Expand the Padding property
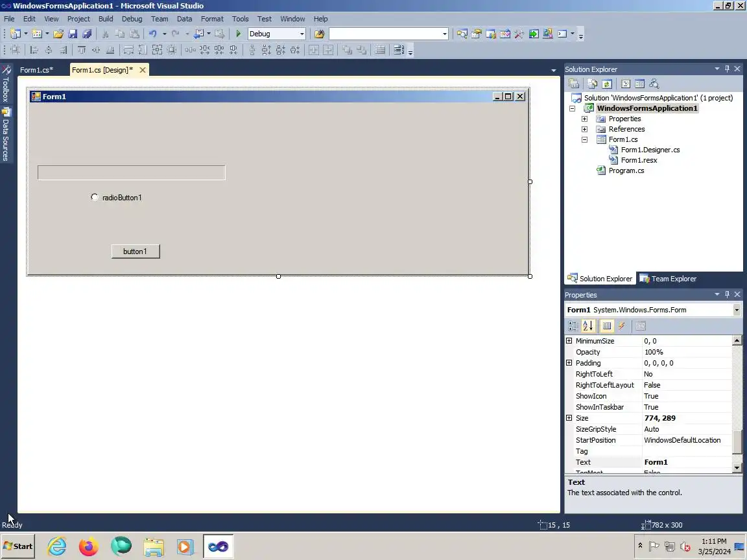Image resolution: width=747 pixels, height=560 pixels. [x=569, y=363]
